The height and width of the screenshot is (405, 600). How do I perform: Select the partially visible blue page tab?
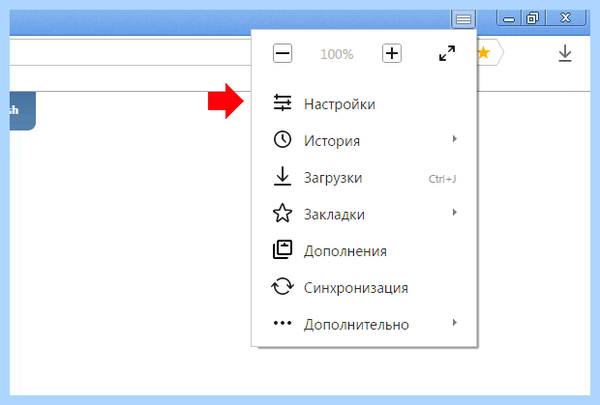22,110
